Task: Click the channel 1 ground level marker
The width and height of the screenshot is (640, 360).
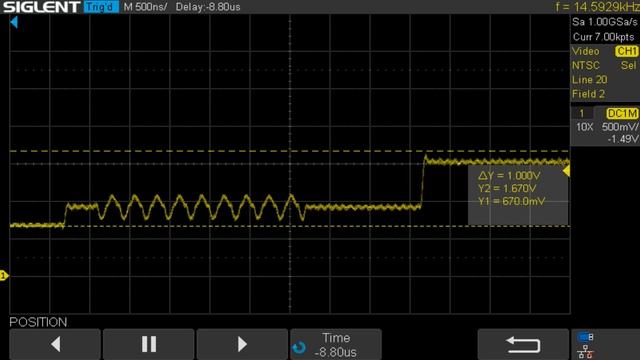Action: [4, 276]
